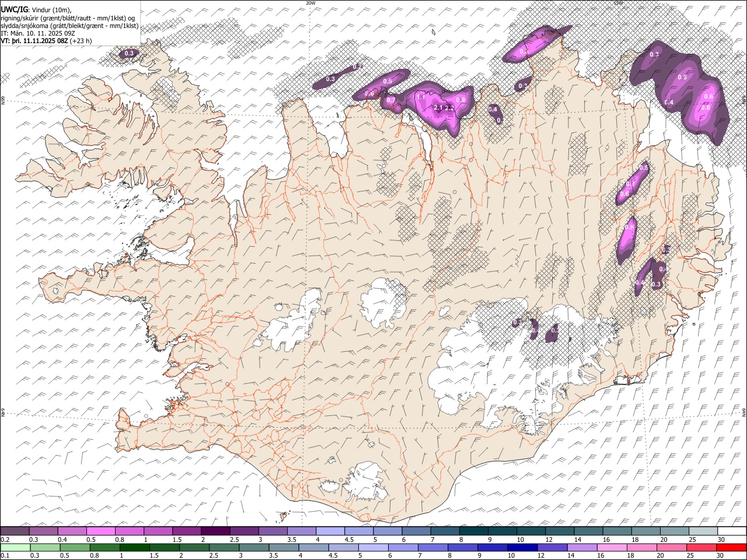Click the '0.2' label in the snow legend
Viewport: 747px width, 560px height.
pos(5,540)
